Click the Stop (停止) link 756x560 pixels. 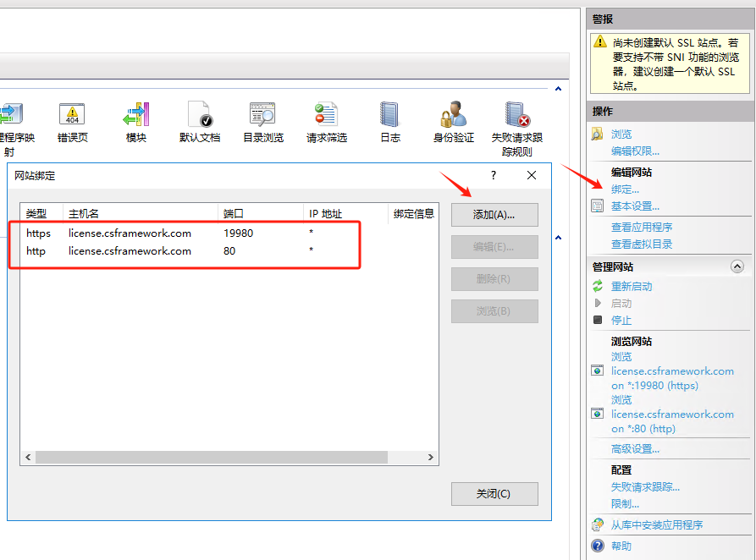621,320
